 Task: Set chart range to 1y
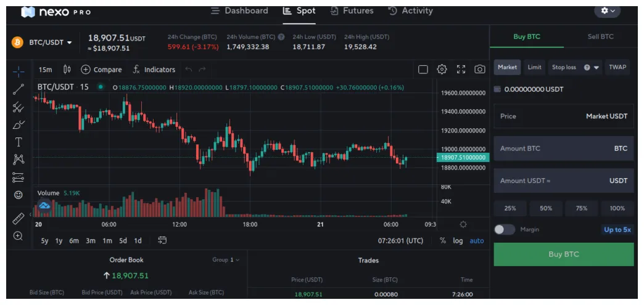click(x=59, y=241)
